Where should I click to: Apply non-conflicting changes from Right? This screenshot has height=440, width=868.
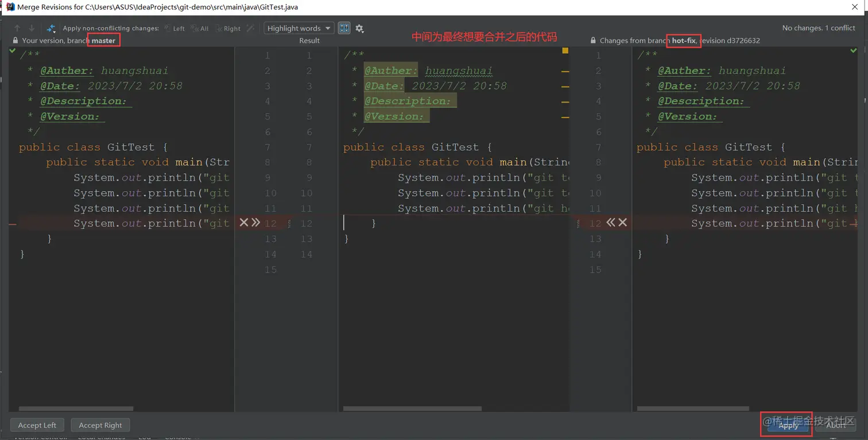(x=228, y=28)
